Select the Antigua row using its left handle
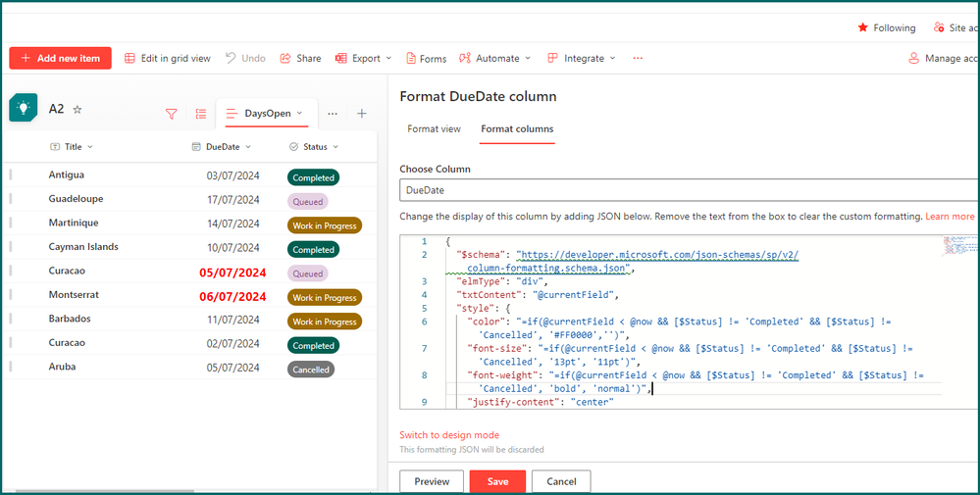This screenshot has width=980, height=495. coord(11,174)
